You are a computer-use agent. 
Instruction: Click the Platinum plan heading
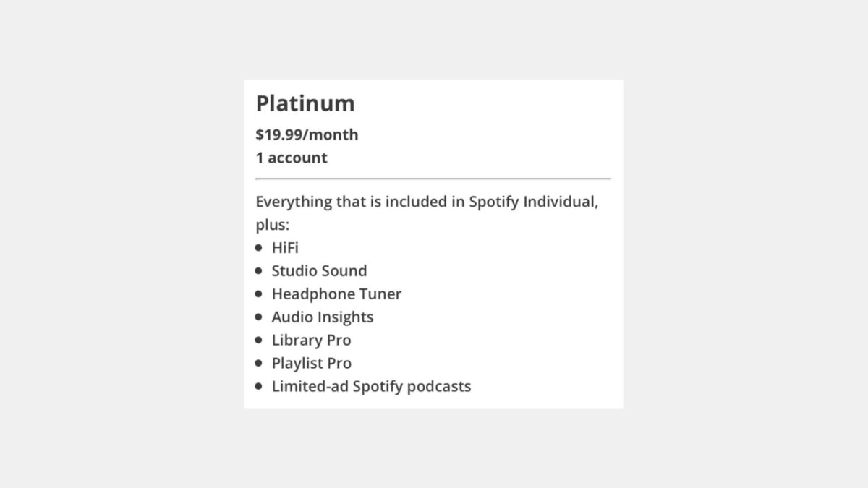pyautogui.click(x=305, y=103)
